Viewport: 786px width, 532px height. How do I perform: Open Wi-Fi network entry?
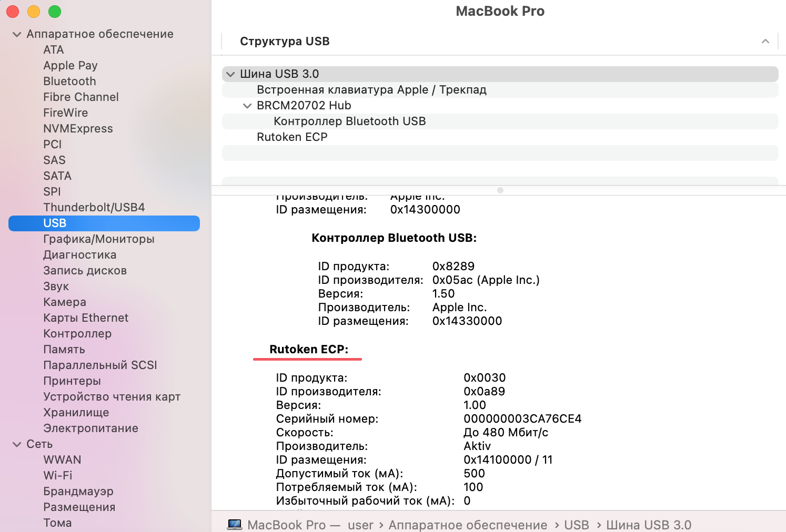(x=58, y=476)
